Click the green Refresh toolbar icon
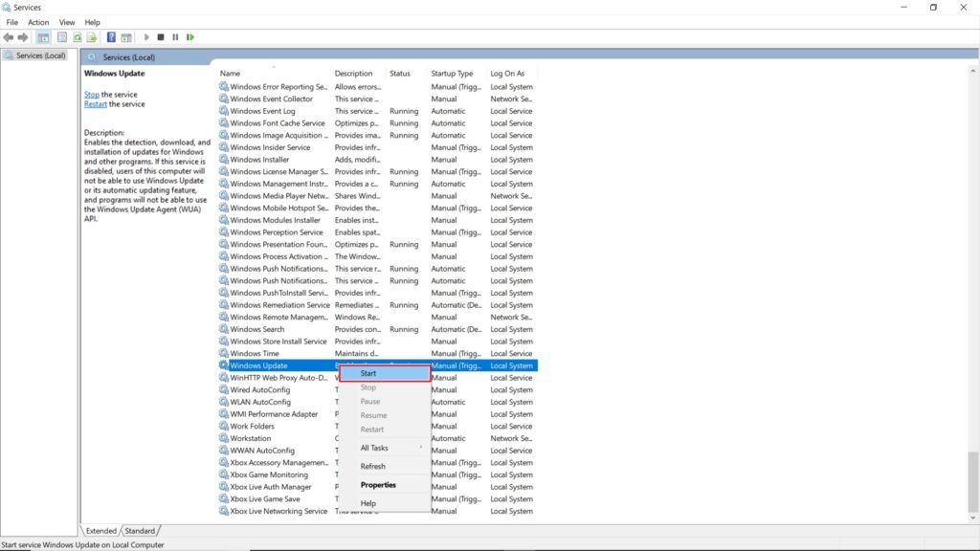Viewport: 980px width, 551px height. point(78,37)
